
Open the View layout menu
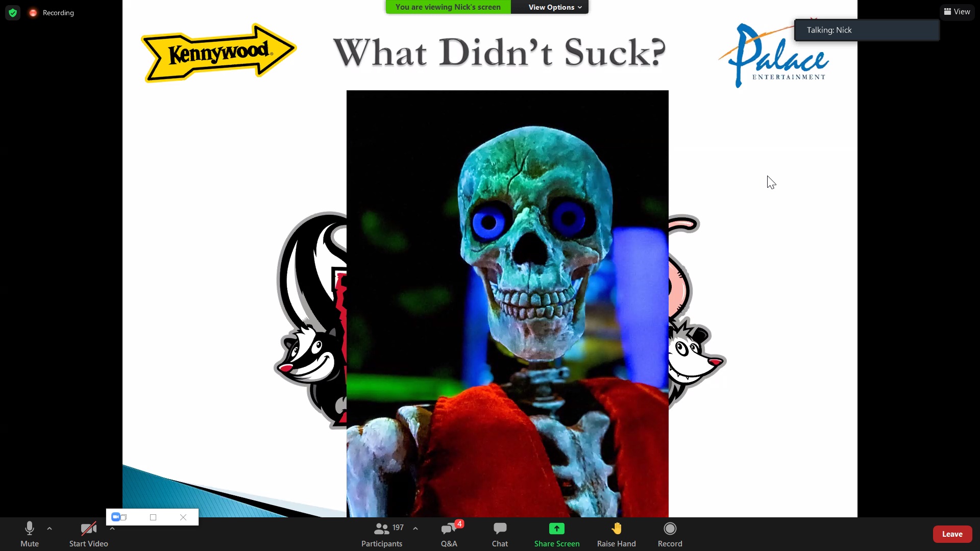957,12
